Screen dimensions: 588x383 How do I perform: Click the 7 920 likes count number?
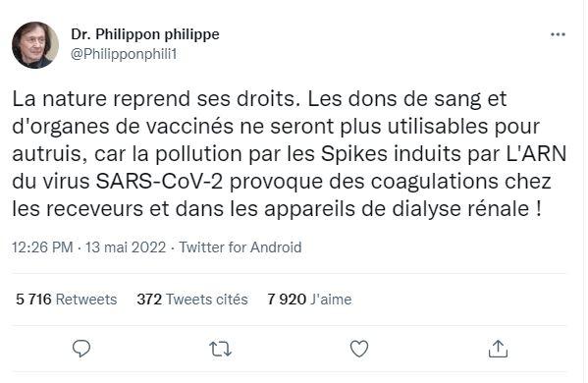point(287,300)
